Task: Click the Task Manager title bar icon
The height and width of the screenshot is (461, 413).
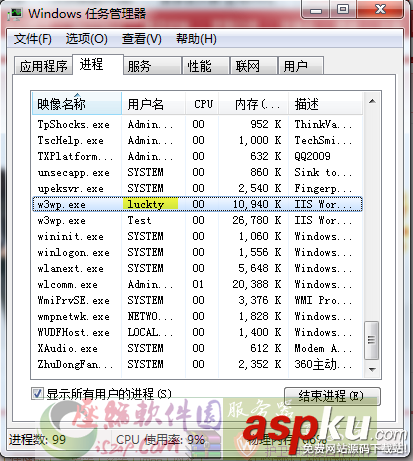Action: click(15, 14)
